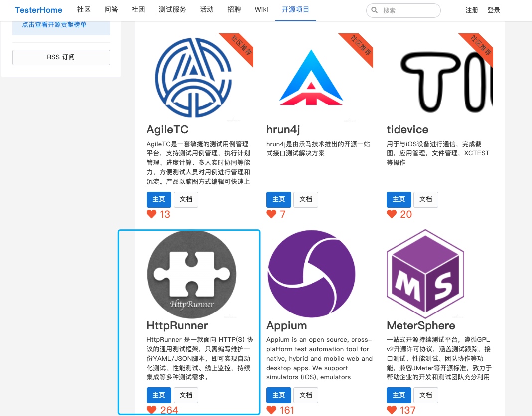Select the 开源项目 tab
The height and width of the screenshot is (416, 532).
(x=296, y=10)
